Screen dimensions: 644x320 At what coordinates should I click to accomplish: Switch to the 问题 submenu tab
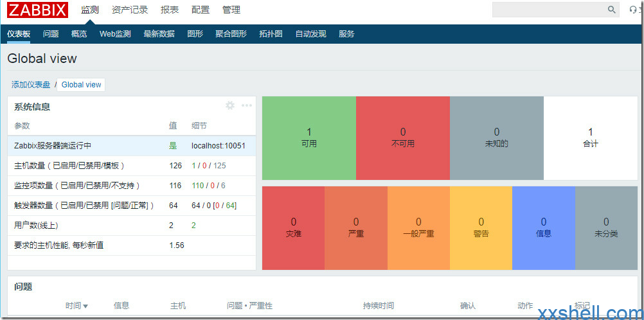(x=51, y=34)
